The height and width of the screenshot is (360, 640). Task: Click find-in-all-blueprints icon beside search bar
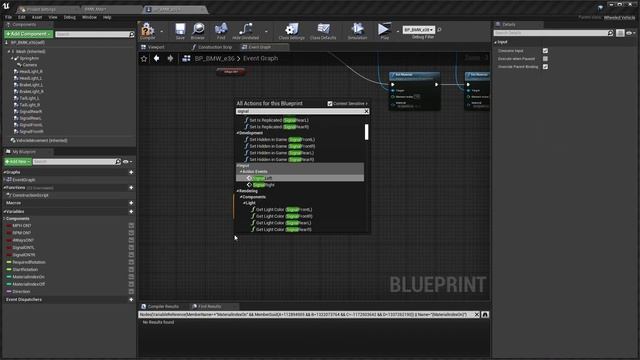tap(485, 314)
